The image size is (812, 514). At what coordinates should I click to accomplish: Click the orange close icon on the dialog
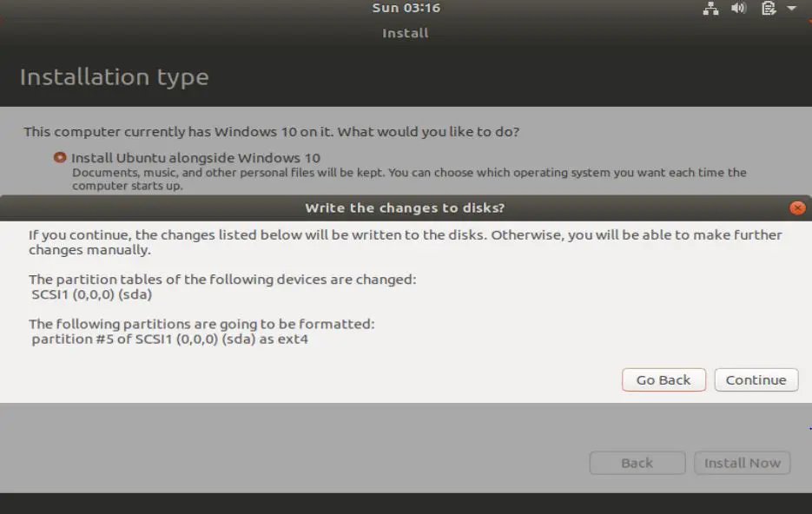tap(796, 208)
